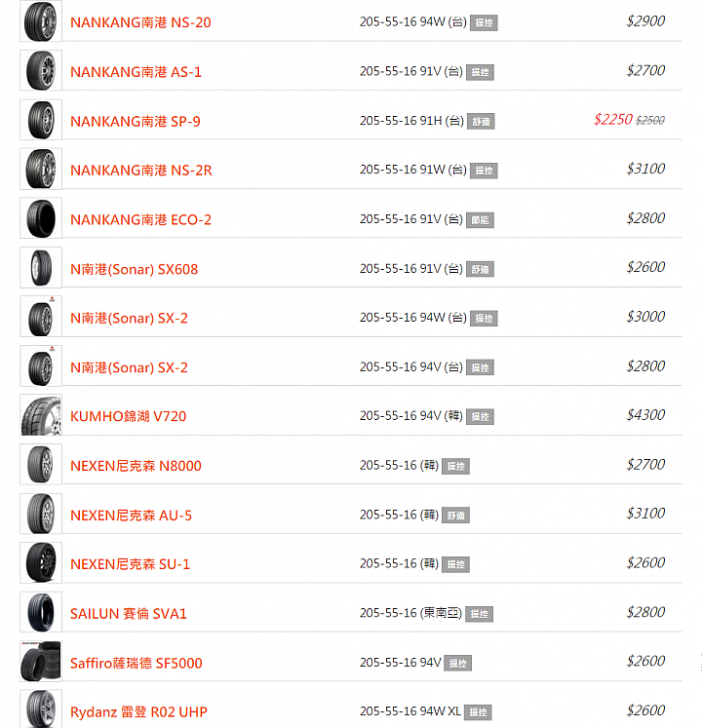Screen dimensions: 702x728
Task: Visit the NEXEN尼克森 N8000 link
Action: [x=136, y=466]
